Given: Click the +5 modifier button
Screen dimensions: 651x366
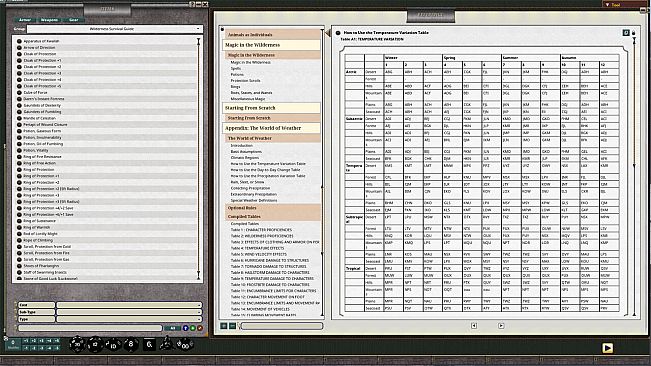Looking at the screenshot, I should (x=57, y=341).
